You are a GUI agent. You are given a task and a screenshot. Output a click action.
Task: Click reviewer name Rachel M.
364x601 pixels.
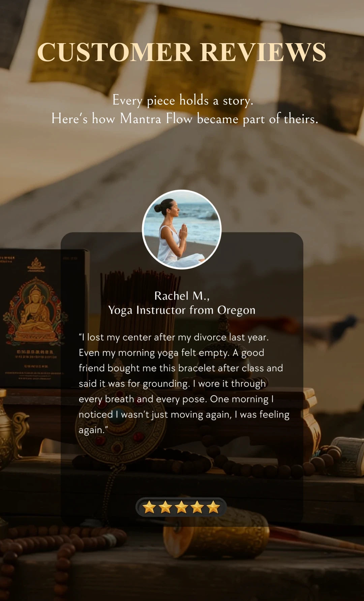(182, 296)
